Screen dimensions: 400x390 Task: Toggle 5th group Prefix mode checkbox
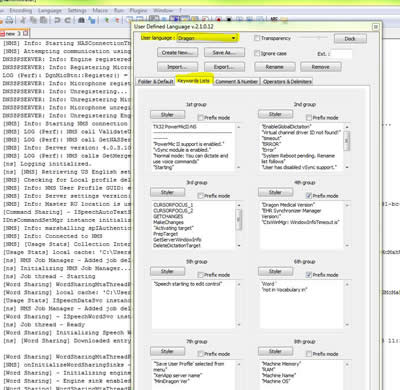pyautogui.click(x=200, y=275)
